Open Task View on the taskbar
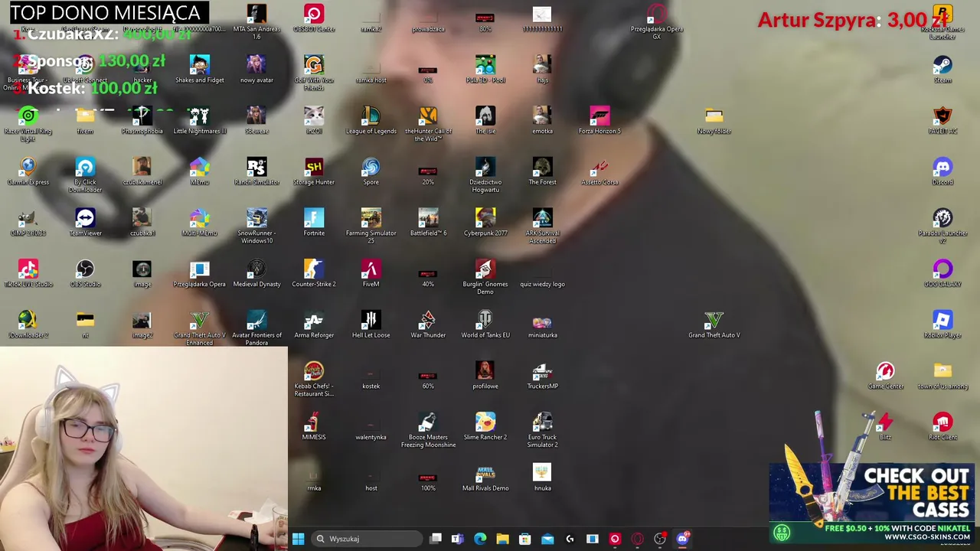 (x=436, y=539)
